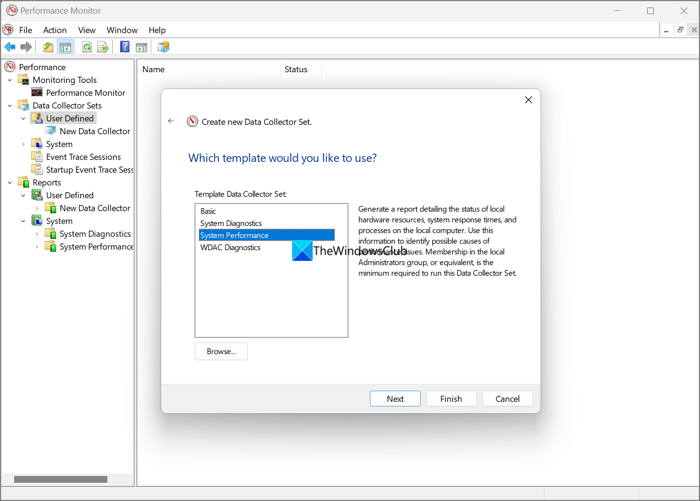Expand System under Data Collector Sets
The image size is (700, 501).
click(23, 144)
